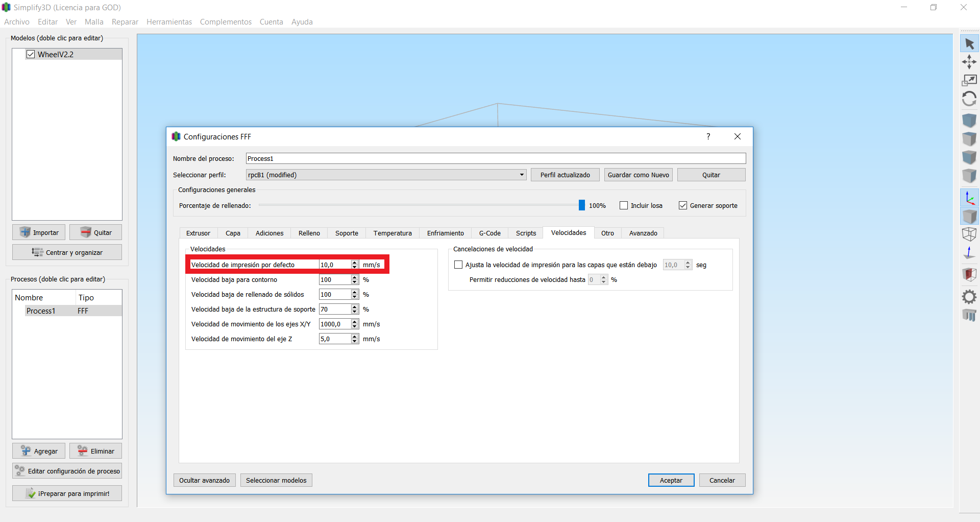Click Perfil actualizado button
Image resolution: width=980 pixels, height=522 pixels.
tap(565, 175)
